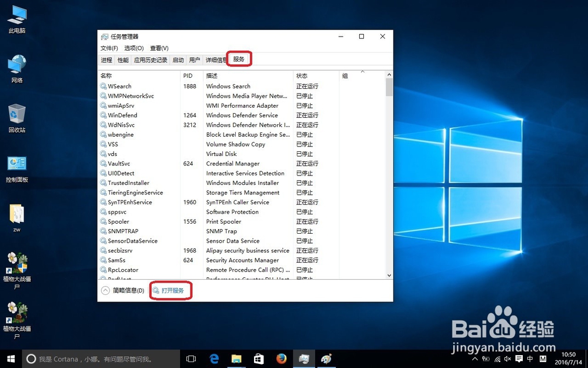
Task: Open Task View on the taskbar
Action: pos(191,359)
